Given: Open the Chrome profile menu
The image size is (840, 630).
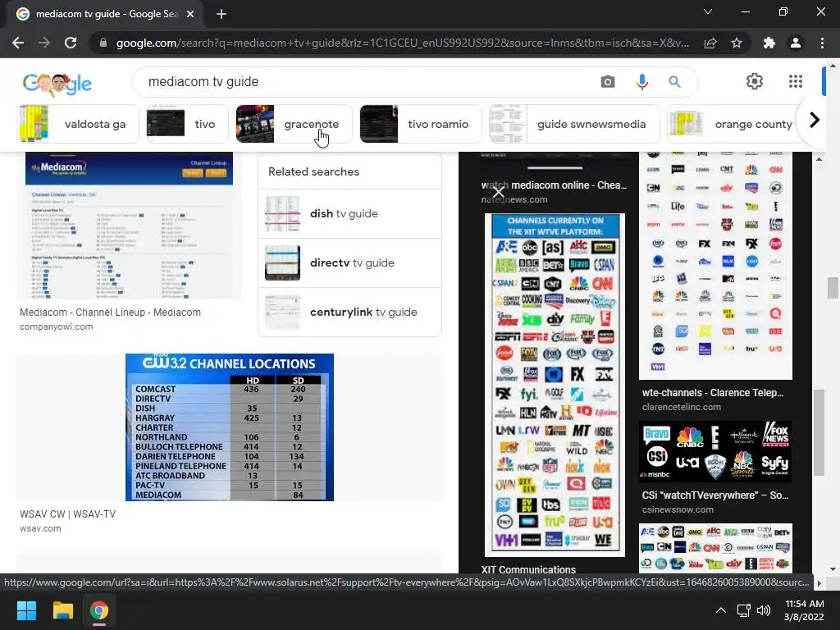Looking at the screenshot, I should 796,43.
